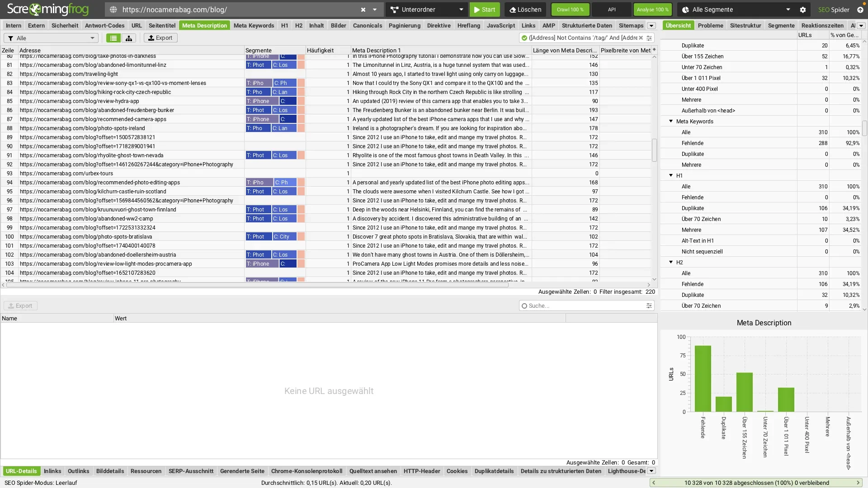Click the add column plus icon

point(654,49)
